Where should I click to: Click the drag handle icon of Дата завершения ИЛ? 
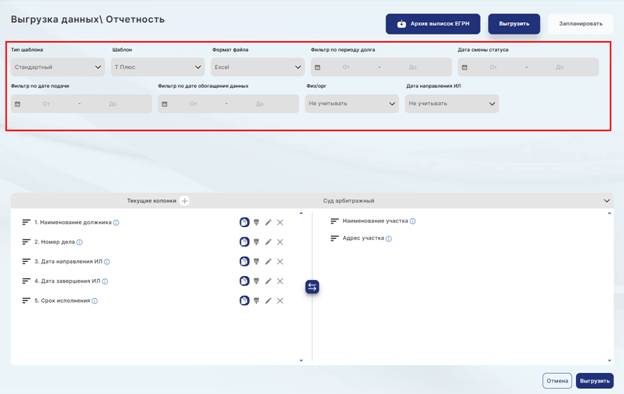26,281
